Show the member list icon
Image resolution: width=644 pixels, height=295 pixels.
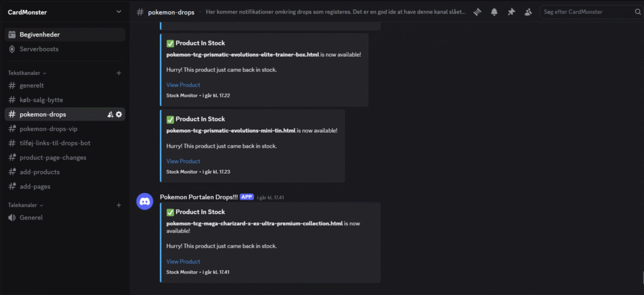coord(528,12)
